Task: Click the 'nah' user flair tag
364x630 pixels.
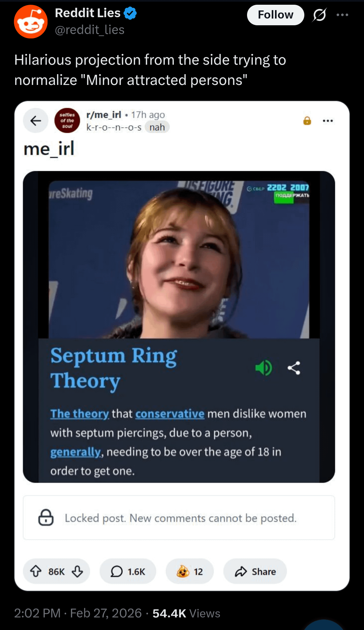Action: [157, 127]
